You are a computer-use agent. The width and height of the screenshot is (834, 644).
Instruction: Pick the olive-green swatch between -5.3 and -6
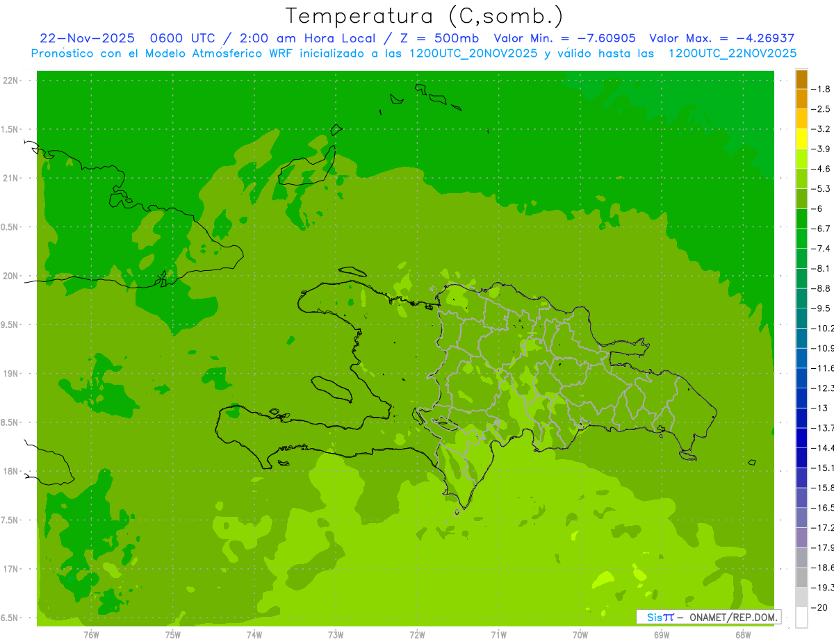[x=801, y=199]
